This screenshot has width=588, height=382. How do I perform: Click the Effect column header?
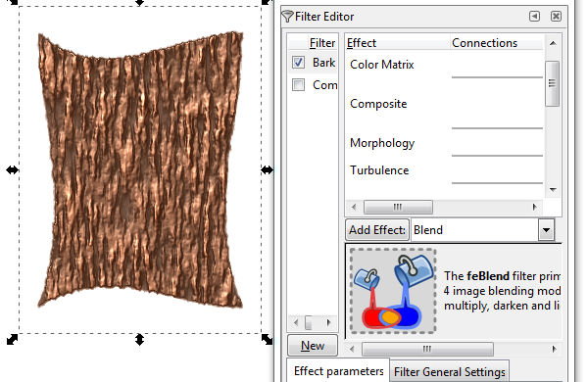point(398,43)
